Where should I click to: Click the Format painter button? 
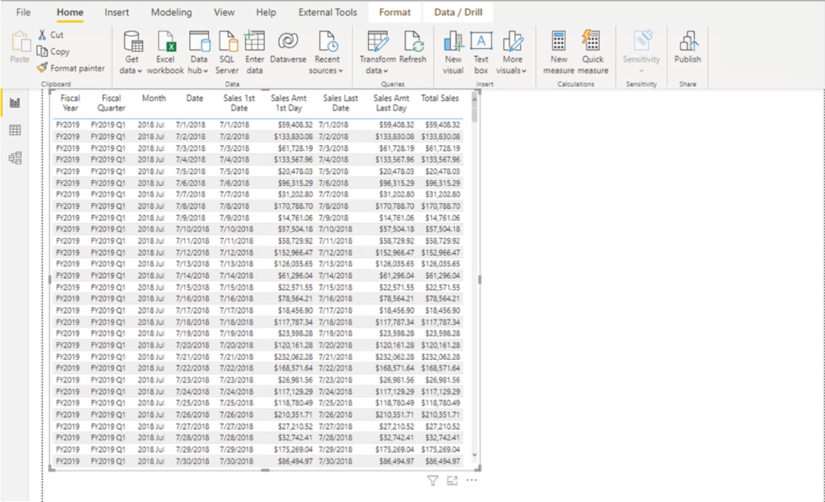tap(71, 68)
